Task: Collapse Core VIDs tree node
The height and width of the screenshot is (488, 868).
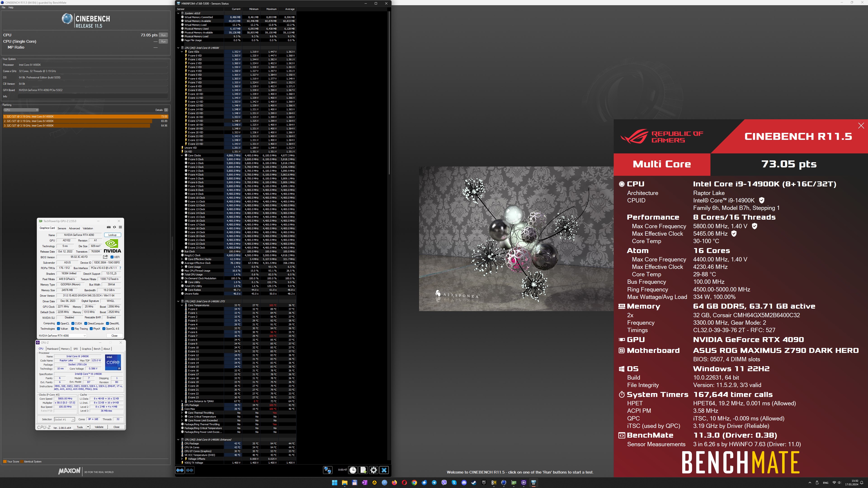Action: coord(182,52)
